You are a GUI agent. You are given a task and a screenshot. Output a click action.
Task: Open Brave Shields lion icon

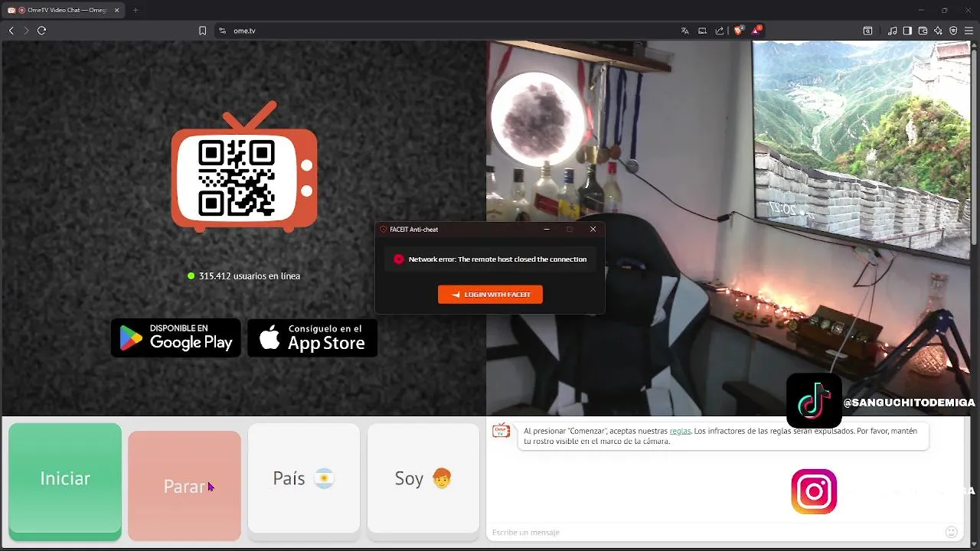click(x=738, y=31)
